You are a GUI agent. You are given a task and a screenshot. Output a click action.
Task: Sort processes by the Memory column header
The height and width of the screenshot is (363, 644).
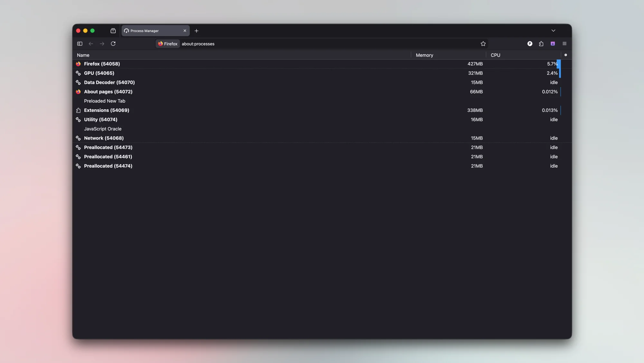tap(424, 55)
